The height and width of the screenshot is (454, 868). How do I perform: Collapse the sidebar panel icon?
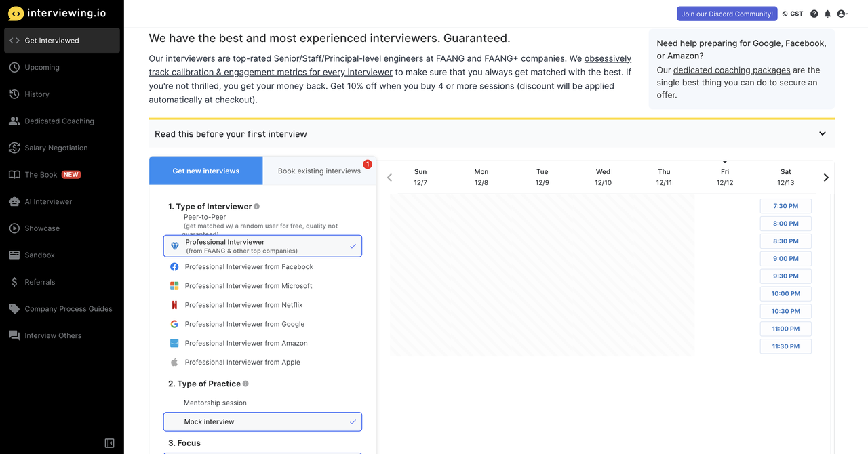(110, 443)
